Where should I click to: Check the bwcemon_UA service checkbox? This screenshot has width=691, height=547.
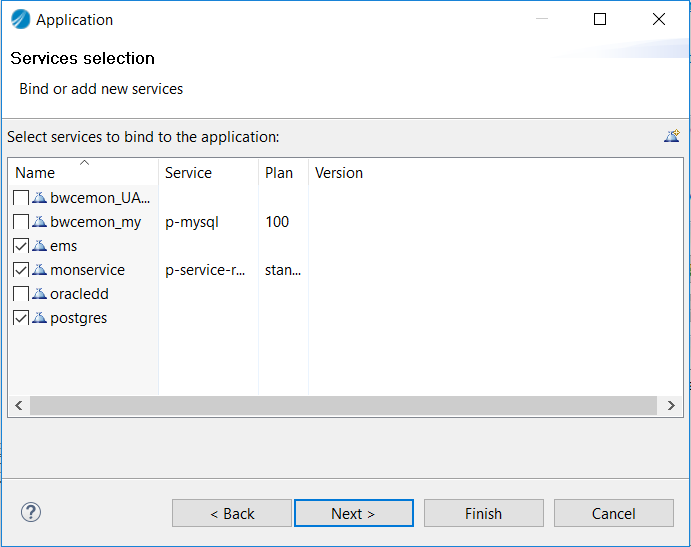(x=21, y=198)
